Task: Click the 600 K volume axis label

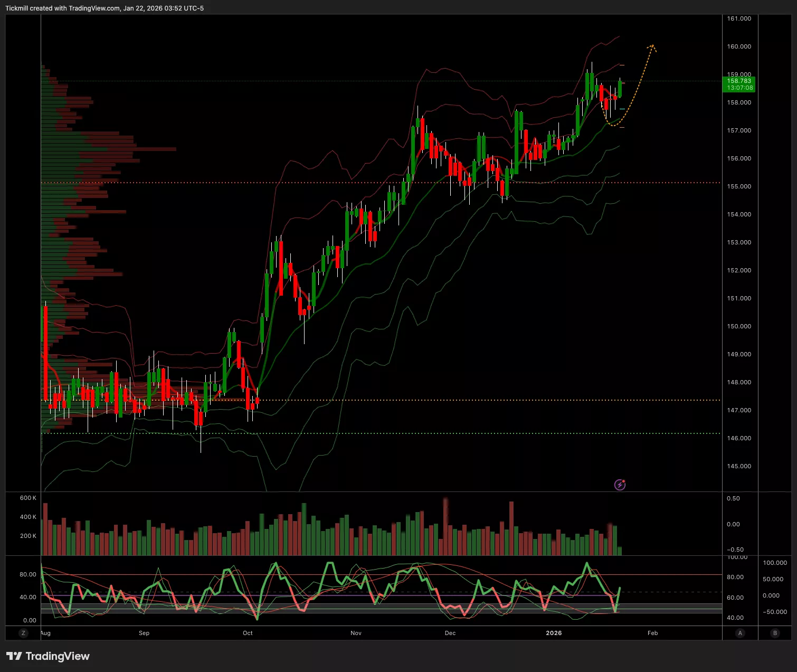Action: click(x=28, y=498)
